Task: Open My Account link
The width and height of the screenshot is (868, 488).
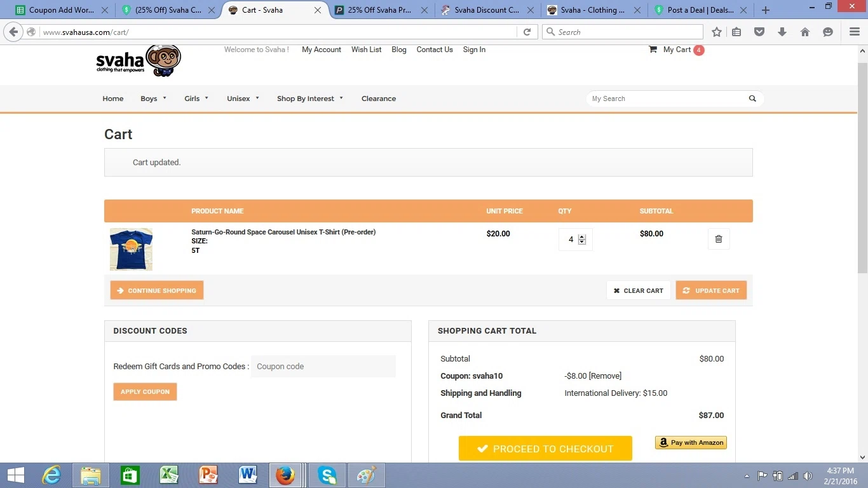Action: pyautogui.click(x=322, y=50)
